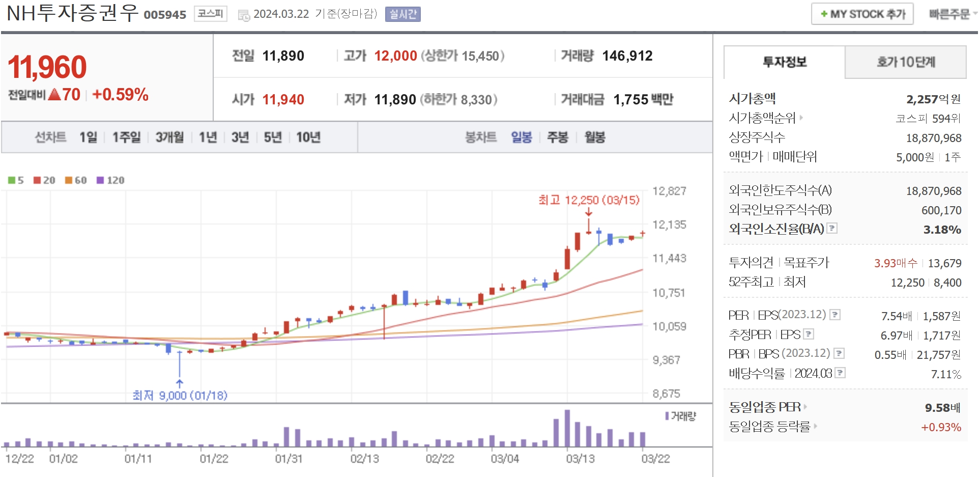Toggle the 실시간 real-time badge
Image resolution: width=980 pixels, height=477 pixels.
point(403,14)
